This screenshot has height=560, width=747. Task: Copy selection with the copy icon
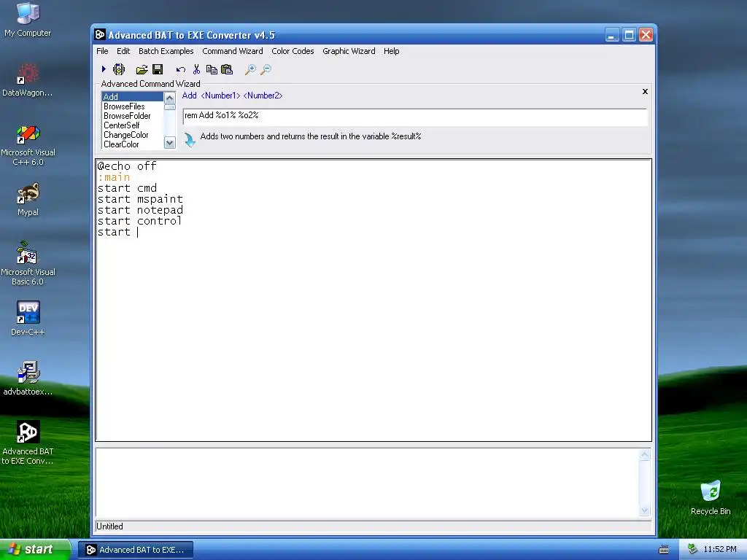[x=212, y=69]
